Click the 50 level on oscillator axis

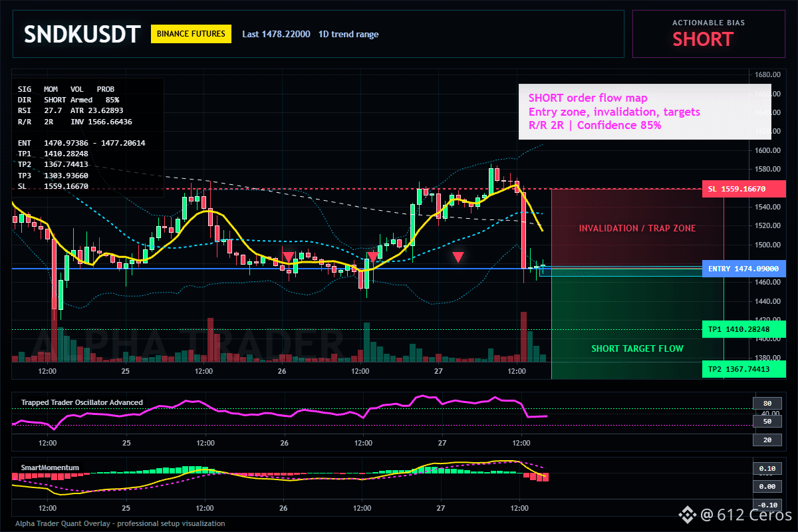coord(767,421)
